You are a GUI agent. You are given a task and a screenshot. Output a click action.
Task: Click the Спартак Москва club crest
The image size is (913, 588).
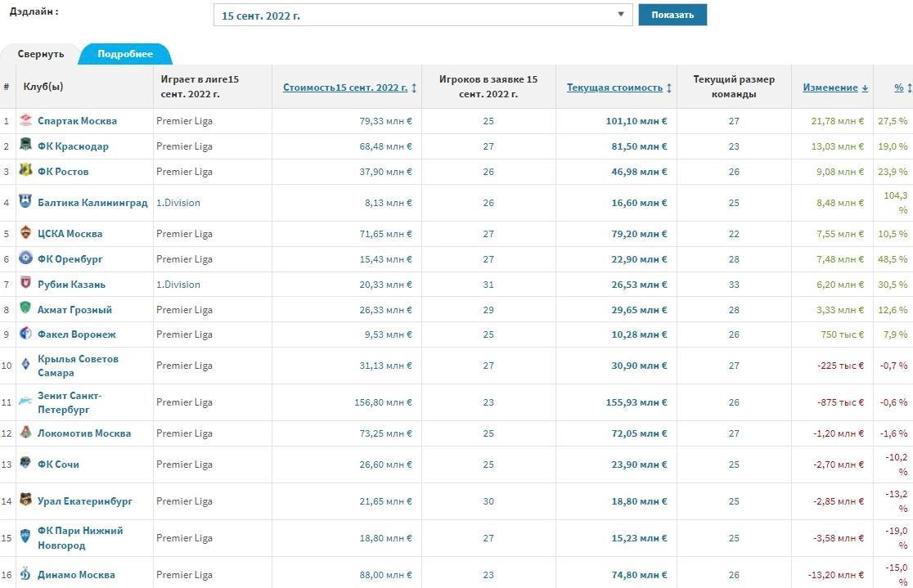25,120
